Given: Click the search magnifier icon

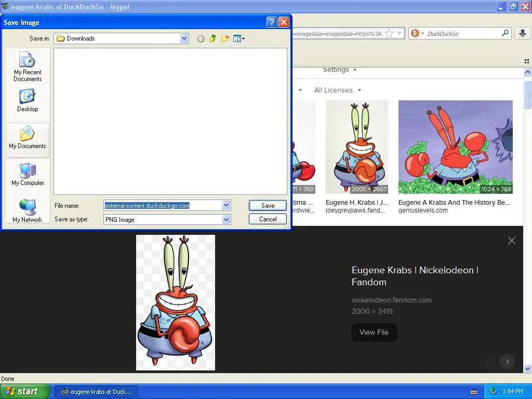Looking at the screenshot, I should pos(505,33).
